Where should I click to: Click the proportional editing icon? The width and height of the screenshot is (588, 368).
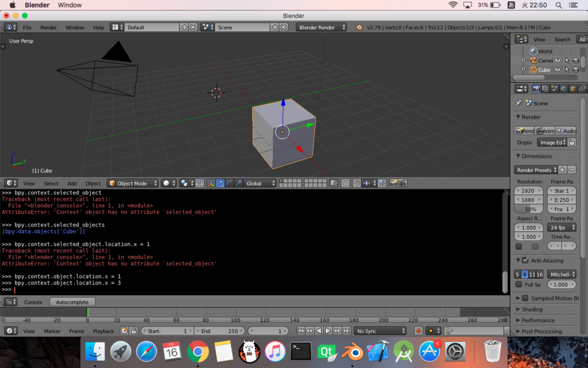(x=345, y=183)
